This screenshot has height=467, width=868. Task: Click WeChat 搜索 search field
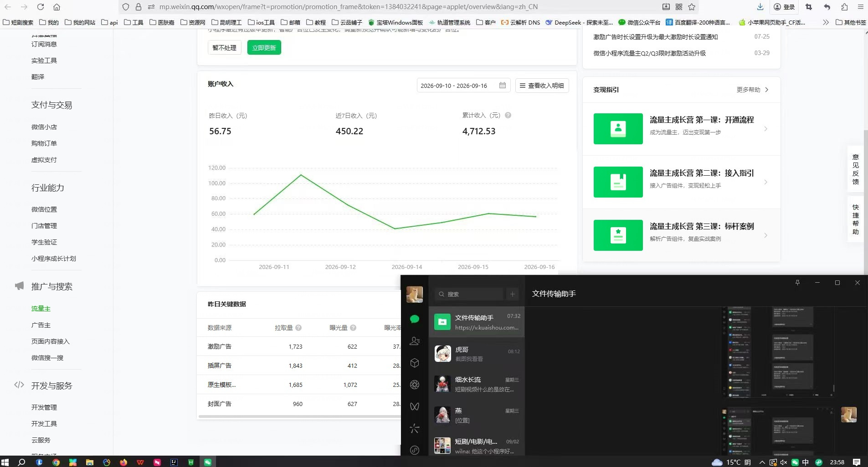[469, 294]
